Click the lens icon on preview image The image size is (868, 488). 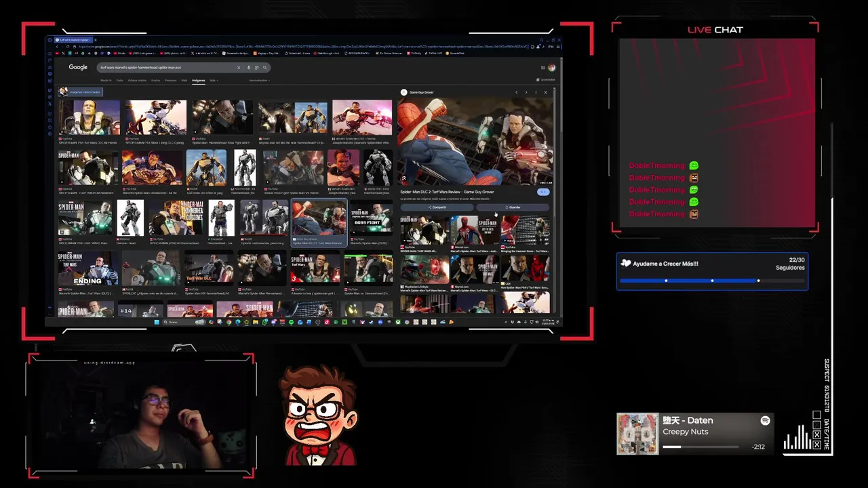click(404, 179)
